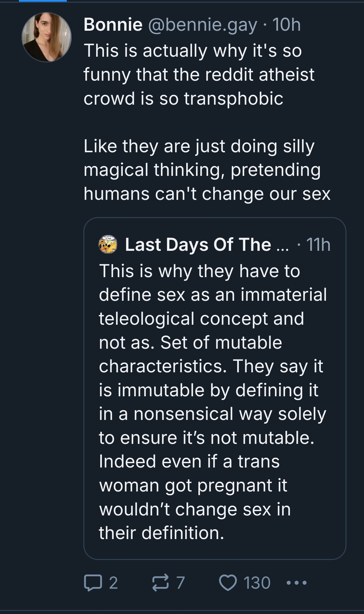
Task: Click the 11h timestamp in the quoted post
Action: pyautogui.click(x=318, y=244)
